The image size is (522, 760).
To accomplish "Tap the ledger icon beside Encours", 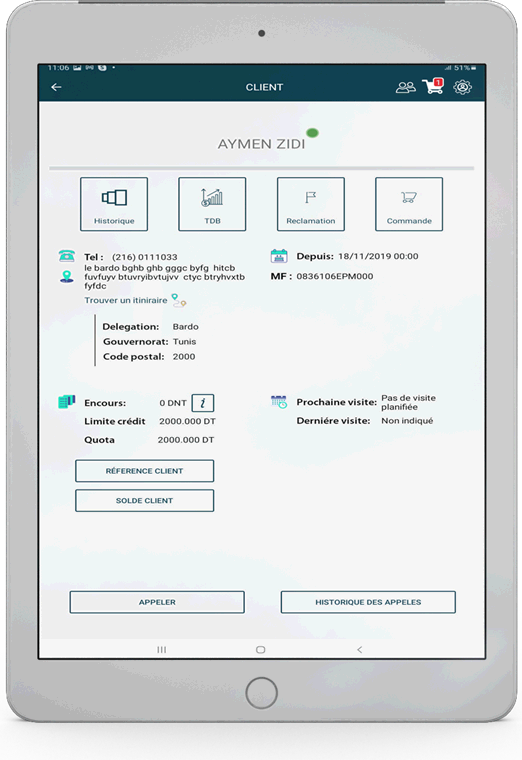I will 66,402.
